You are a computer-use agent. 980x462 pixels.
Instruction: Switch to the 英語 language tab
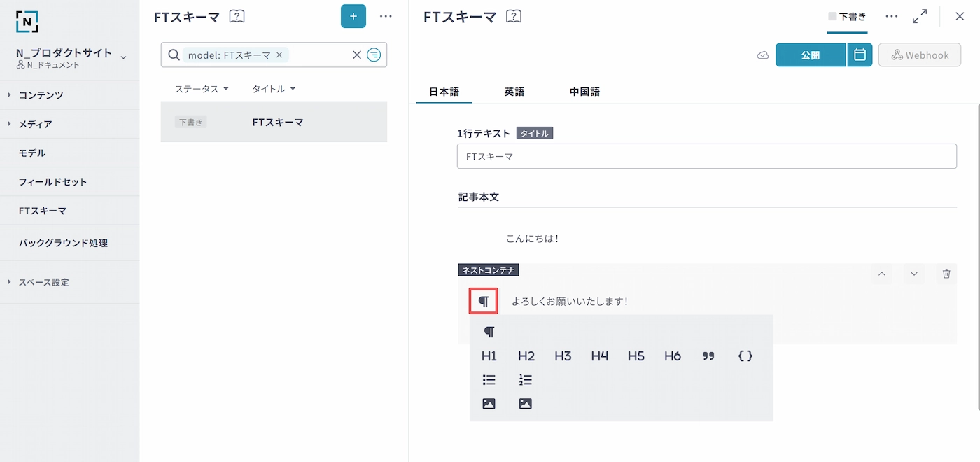pyautogui.click(x=514, y=92)
